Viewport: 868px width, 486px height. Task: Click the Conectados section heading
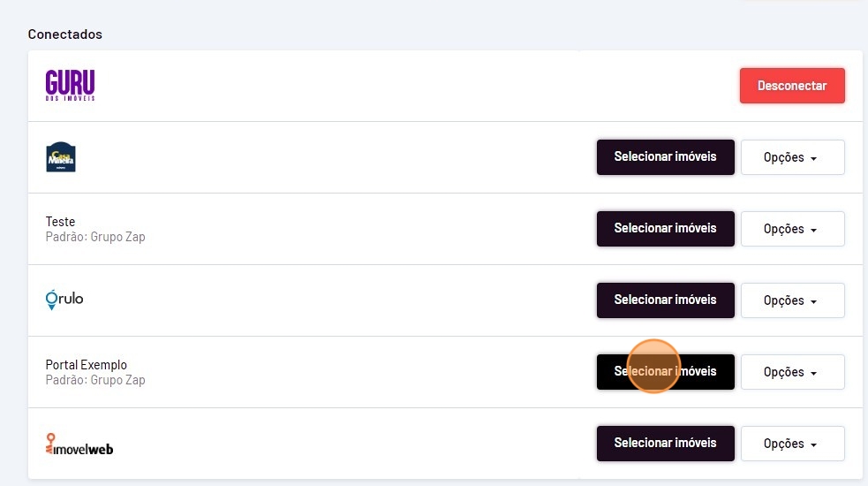tap(65, 34)
